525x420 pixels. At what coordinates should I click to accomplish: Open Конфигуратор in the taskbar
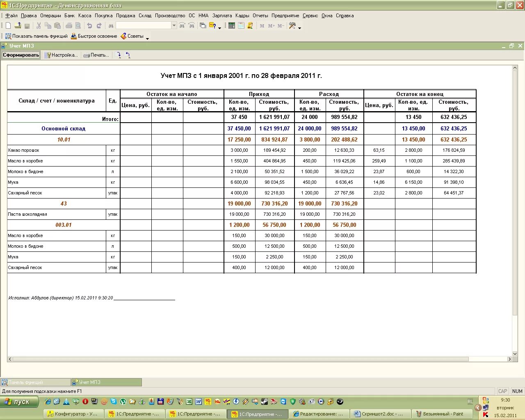click(x=73, y=414)
